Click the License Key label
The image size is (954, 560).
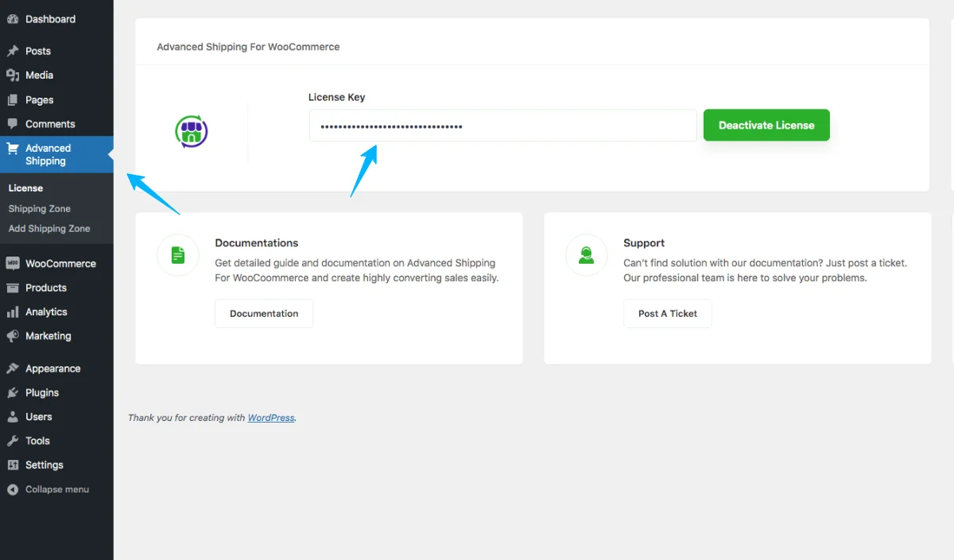(x=337, y=97)
